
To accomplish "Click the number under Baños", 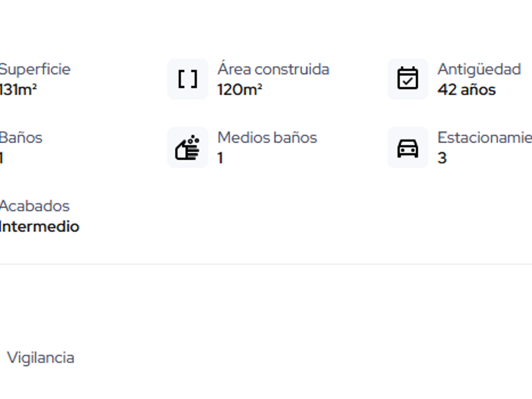I will point(2,158).
